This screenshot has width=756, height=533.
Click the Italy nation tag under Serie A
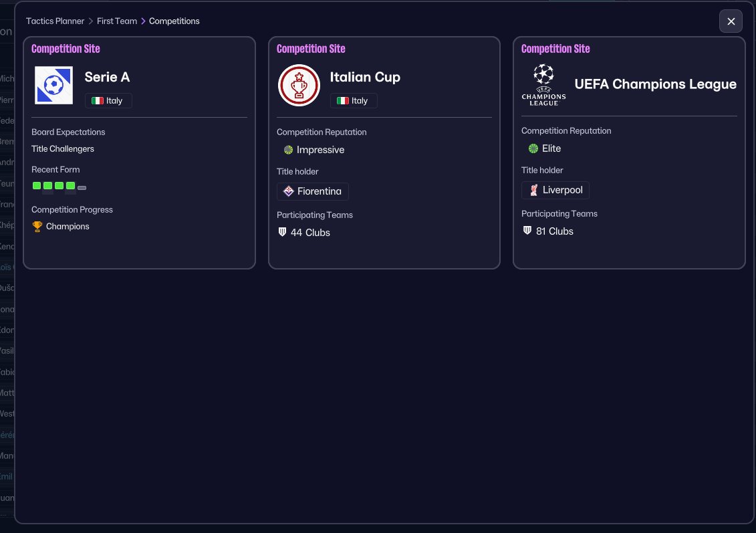(108, 101)
